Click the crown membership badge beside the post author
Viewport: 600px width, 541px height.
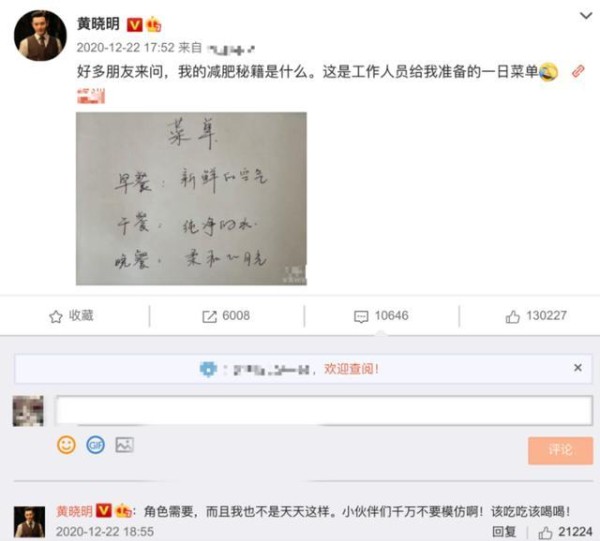153,24
